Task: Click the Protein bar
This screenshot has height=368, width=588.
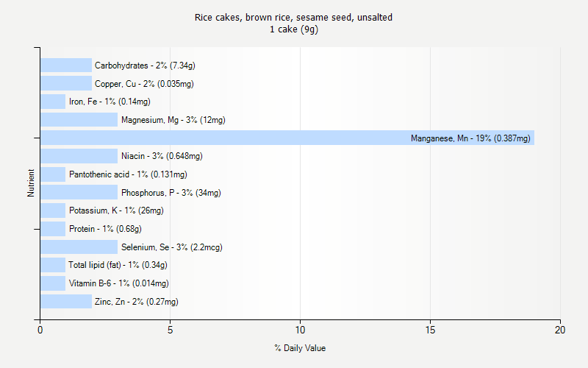Action: (53, 229)
